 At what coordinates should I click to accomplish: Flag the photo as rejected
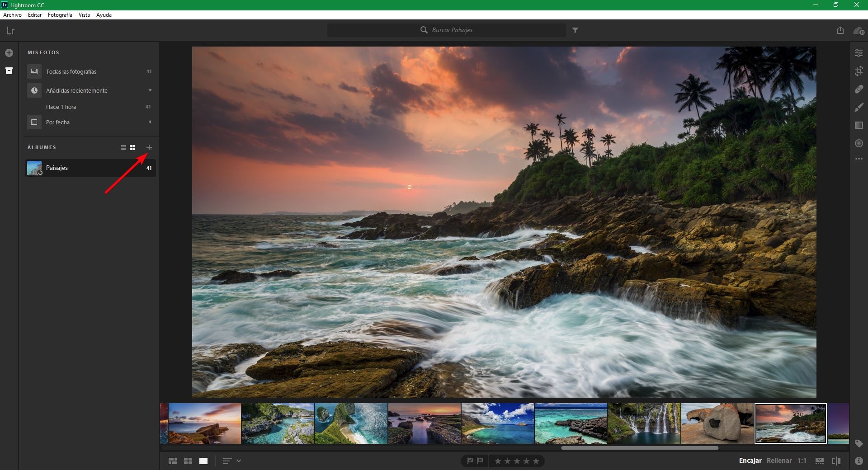tap(480, 461)
